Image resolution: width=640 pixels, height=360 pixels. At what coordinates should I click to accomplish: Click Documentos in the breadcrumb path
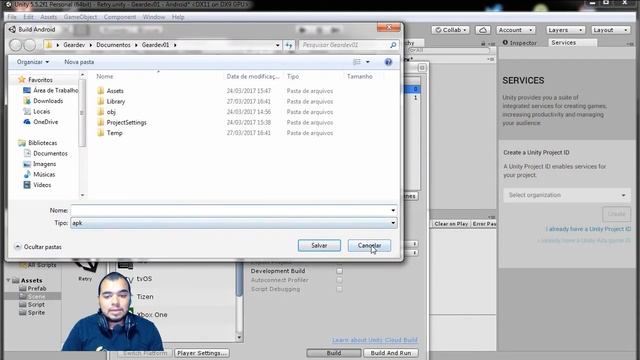(x=113, y=45)
